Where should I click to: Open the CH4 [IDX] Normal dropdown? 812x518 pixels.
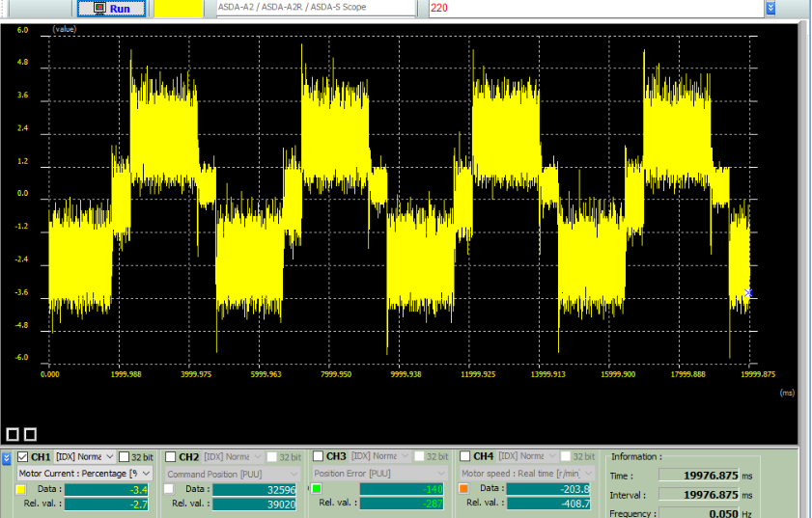point(526,456)
